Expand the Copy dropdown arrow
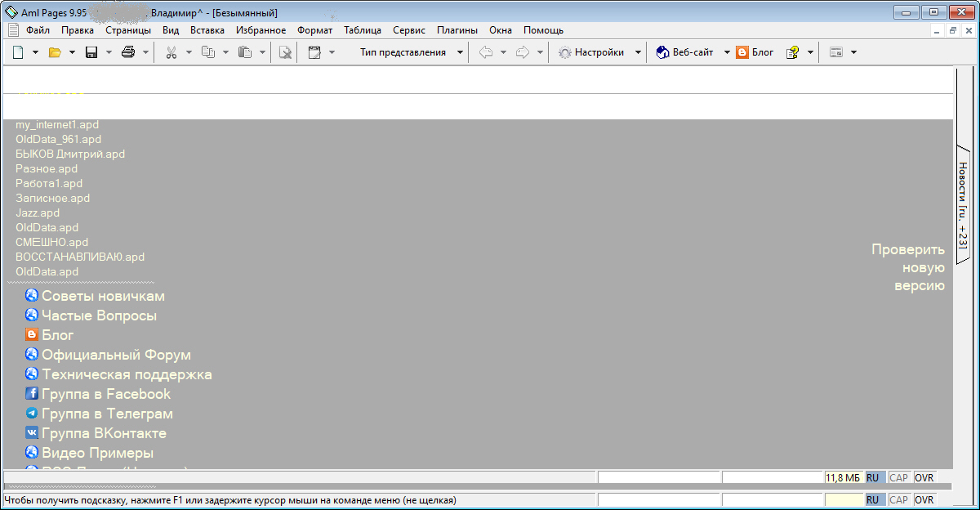 225,52
